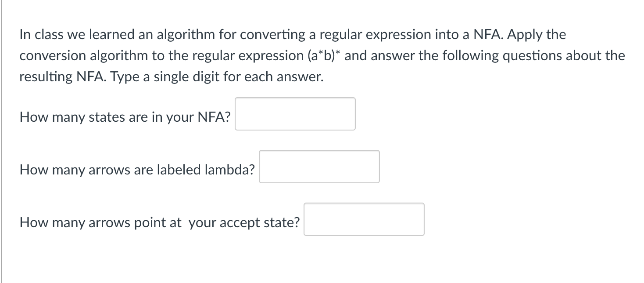Select the input next to 'How many states are in your NFA?'

point(295,114)
